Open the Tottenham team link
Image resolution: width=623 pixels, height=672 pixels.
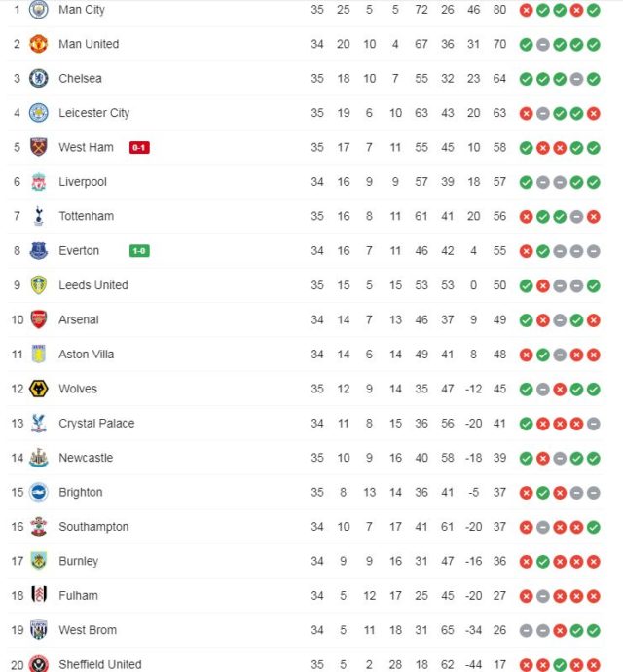[86, 216]
